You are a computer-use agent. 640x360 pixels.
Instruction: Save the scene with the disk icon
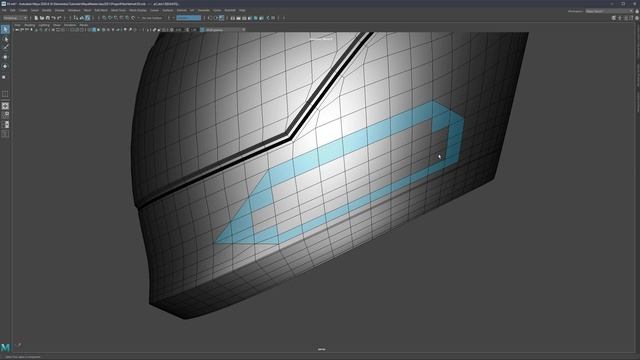click(x=47, y=18)
